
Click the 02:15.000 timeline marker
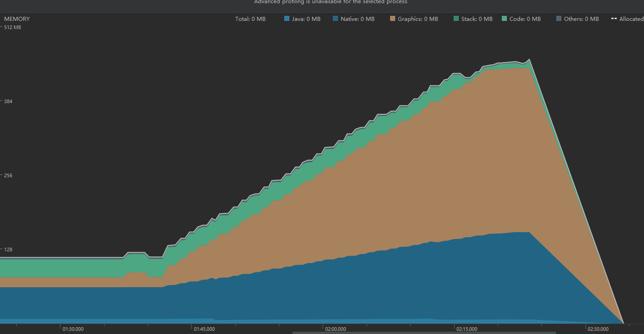coord(467,329)
